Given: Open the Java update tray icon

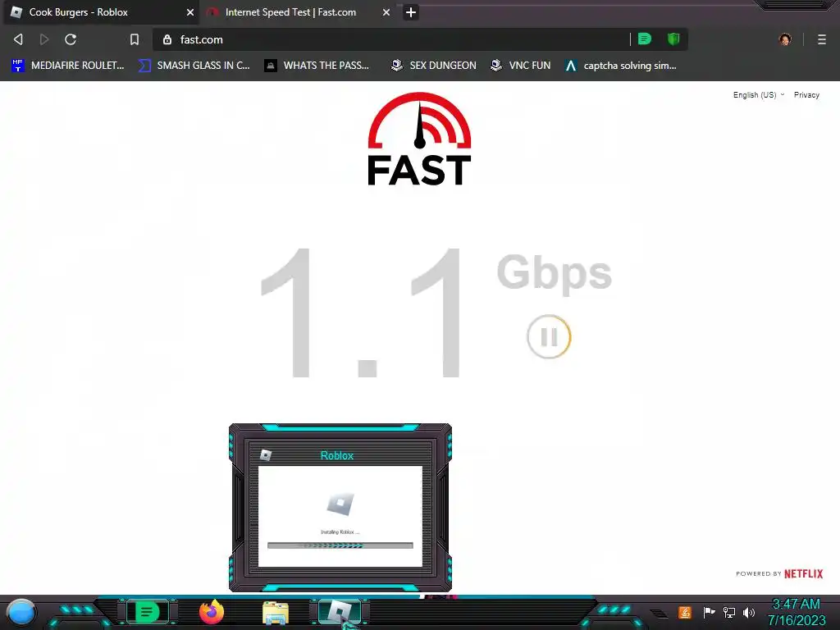Looking at the screenshot, I should pos(685,612).
